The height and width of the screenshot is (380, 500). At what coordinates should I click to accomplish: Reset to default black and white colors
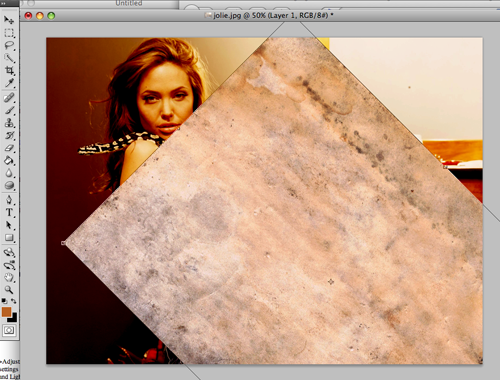pos(4,301)
